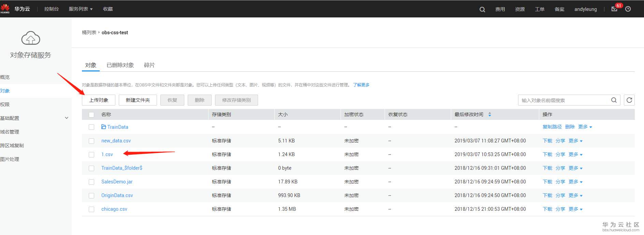Select 图片处理 in sidebar
Image resolution: width=644 pixels, height=235 pixels.
pyautogui.click(x=10, y=159)
